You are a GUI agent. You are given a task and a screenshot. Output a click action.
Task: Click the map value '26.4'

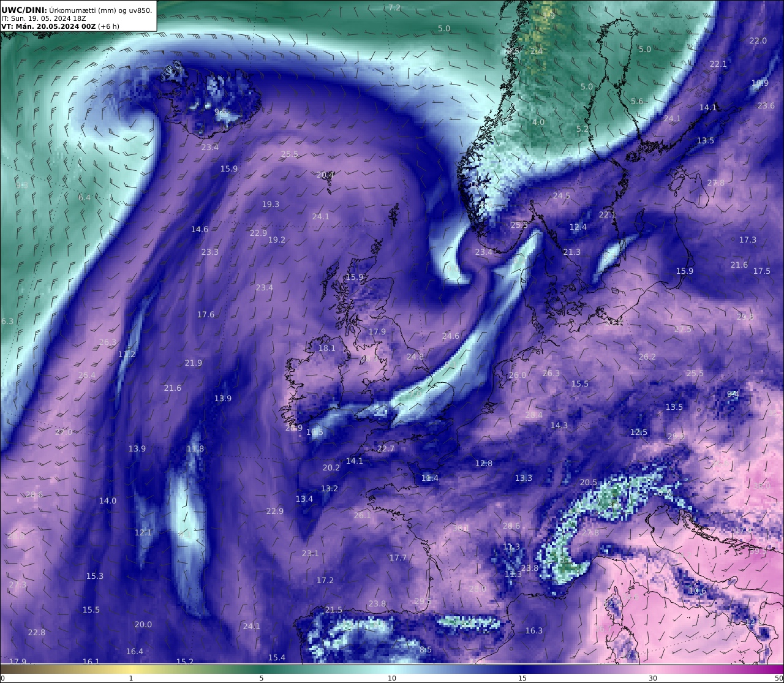pyautogui.click(x=87, y=375)
